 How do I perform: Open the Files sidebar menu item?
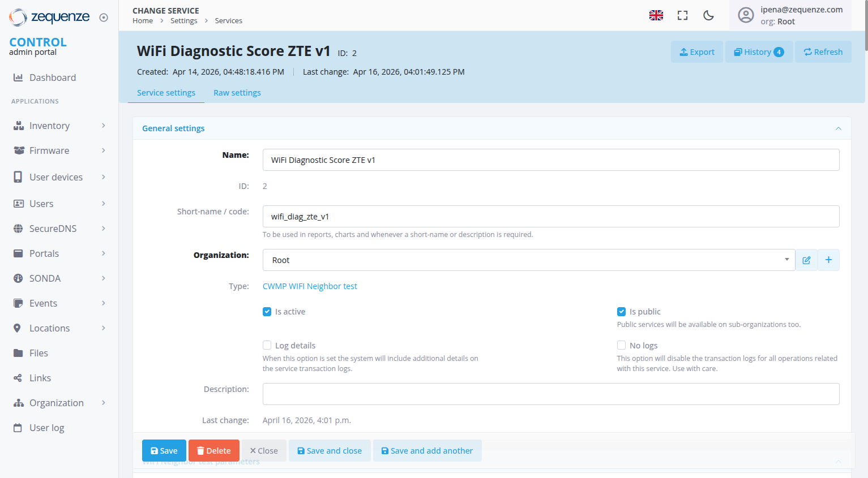click(39, 353)
